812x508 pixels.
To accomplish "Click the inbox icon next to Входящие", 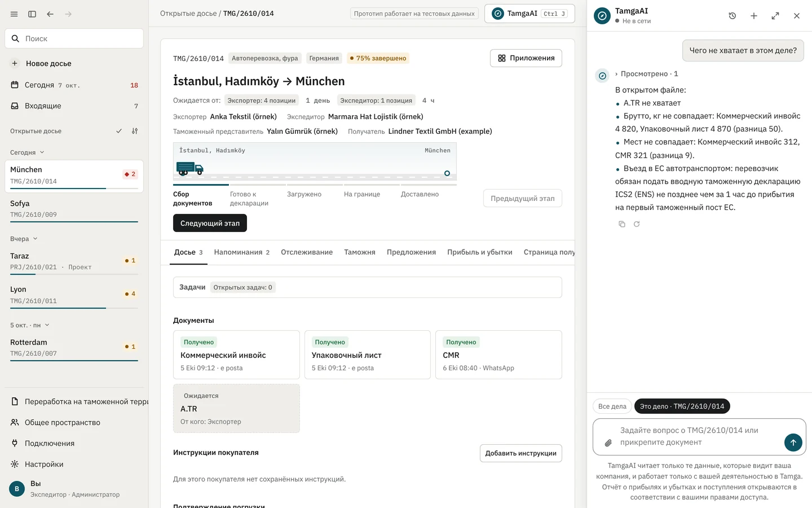I will tap(15, 106).
